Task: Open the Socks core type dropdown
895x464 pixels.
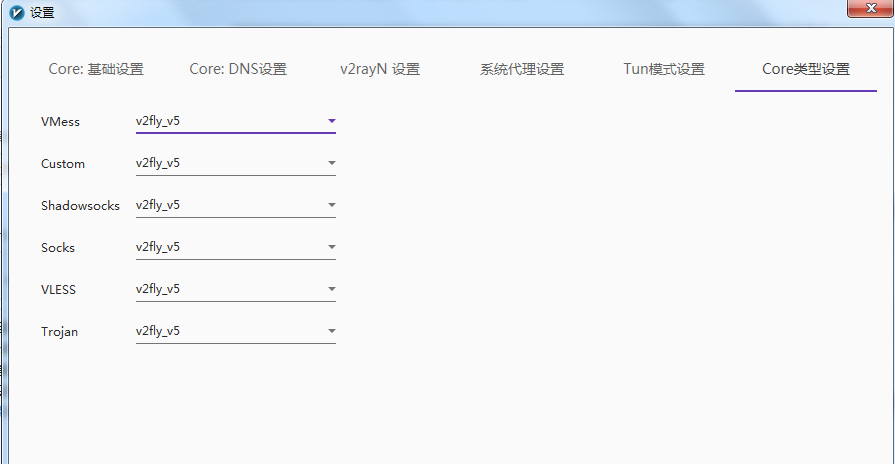Action: (236, 247)
